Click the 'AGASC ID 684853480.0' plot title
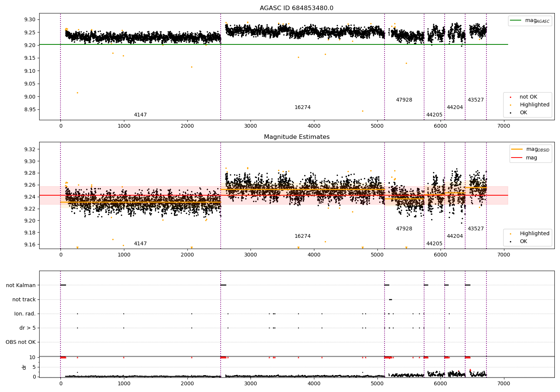 click(296, 8)
